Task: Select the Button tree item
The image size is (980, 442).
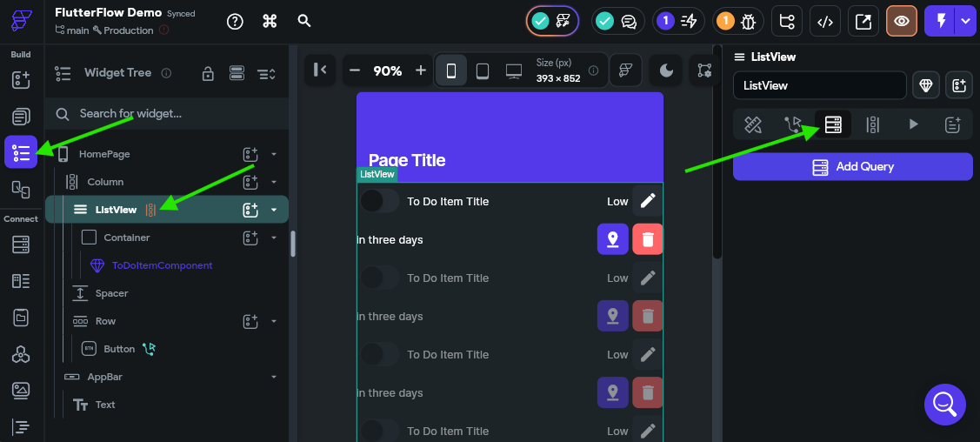Action: click(x=119, y=349)
